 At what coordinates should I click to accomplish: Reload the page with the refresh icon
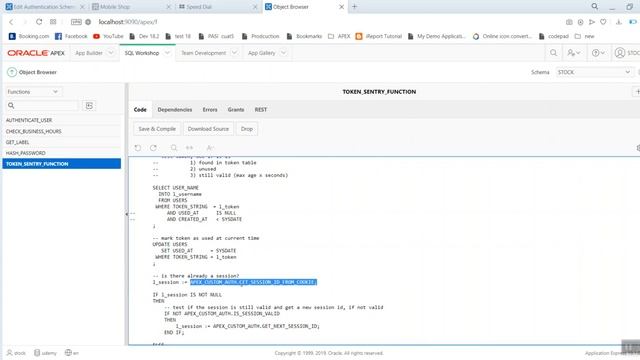(x=39, y=22)
